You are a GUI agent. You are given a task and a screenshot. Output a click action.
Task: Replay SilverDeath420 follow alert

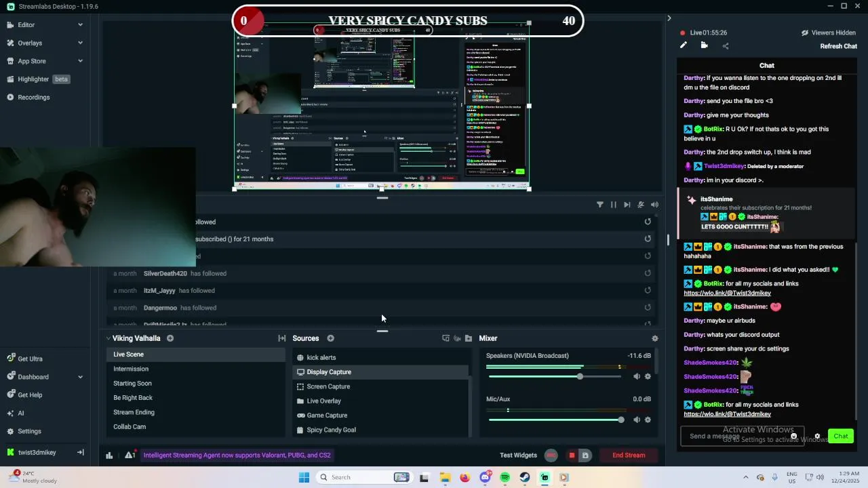pos(648,273)
